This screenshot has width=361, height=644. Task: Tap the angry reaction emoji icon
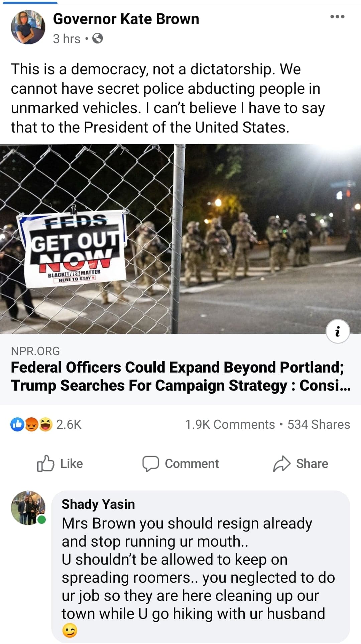pyautogui.click(x=31, y=424)
